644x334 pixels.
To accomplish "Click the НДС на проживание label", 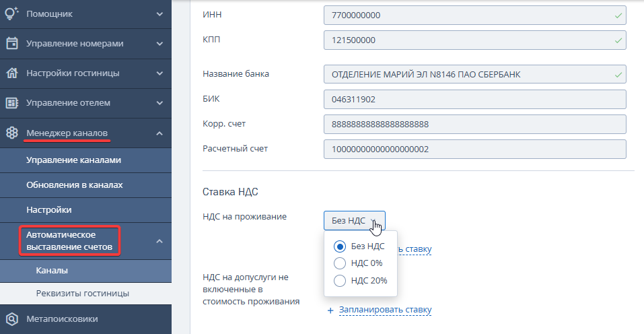I will [244, 217].
